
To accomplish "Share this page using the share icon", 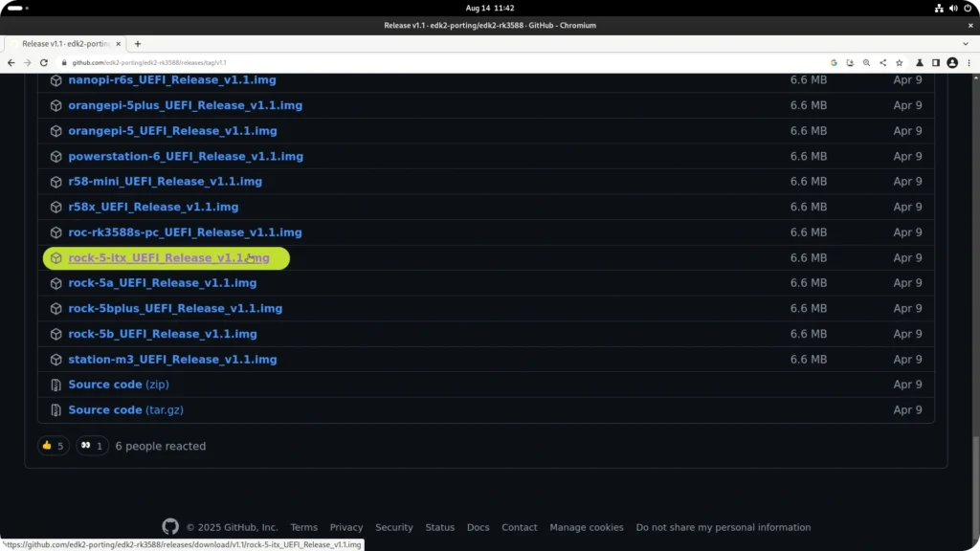I will (882, 62).
